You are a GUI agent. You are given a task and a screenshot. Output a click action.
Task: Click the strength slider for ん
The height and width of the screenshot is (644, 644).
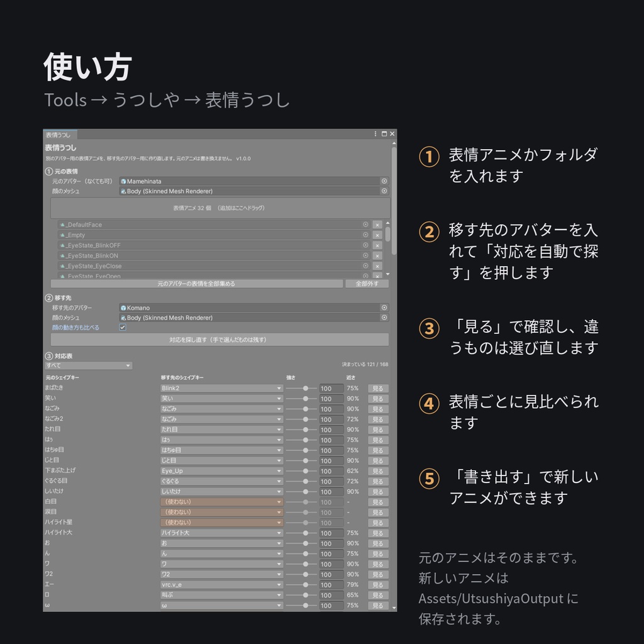pos(301,553)
